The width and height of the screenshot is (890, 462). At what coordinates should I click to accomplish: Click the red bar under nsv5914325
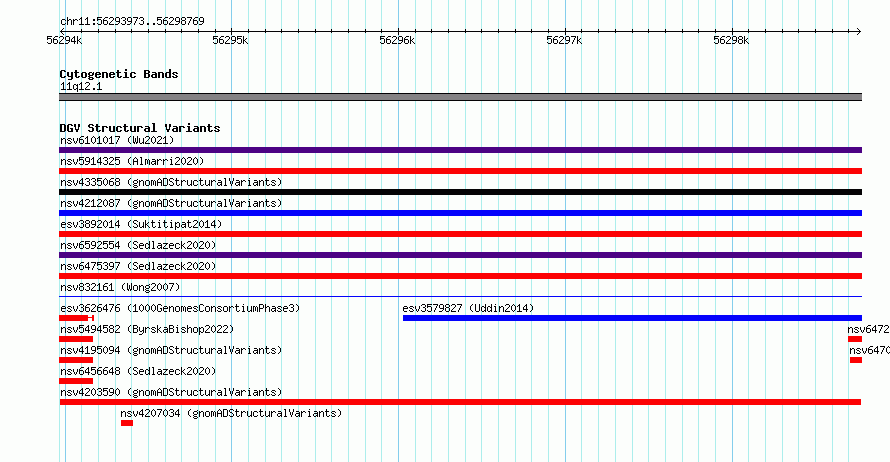tap(460, 171)
